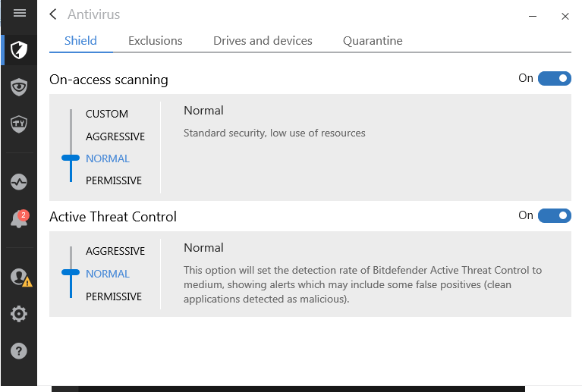Screen dimensions: 582x392
Task: Go back using the Antivirus arrow
Action: pyautogui.click(x=53, y=14)
